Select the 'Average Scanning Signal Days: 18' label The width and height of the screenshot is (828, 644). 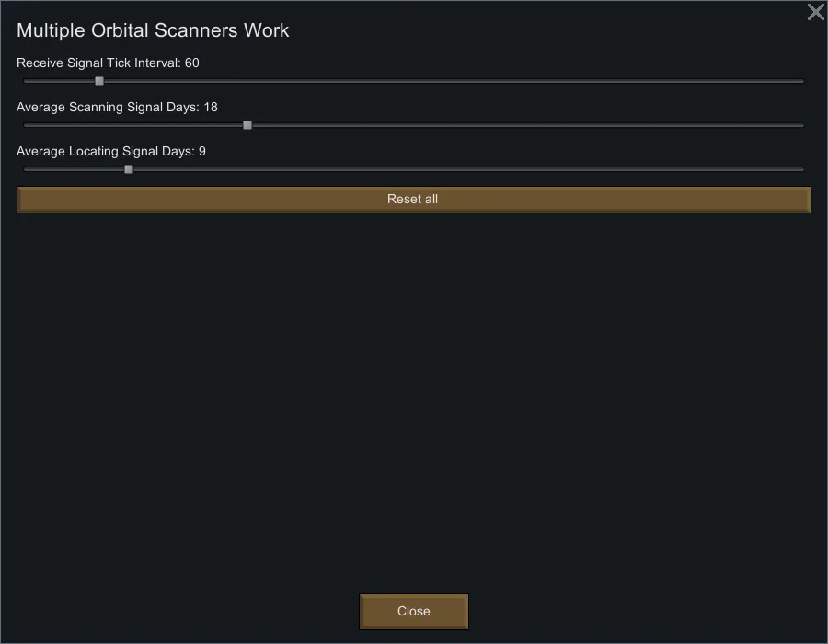(x=117, y=108)
